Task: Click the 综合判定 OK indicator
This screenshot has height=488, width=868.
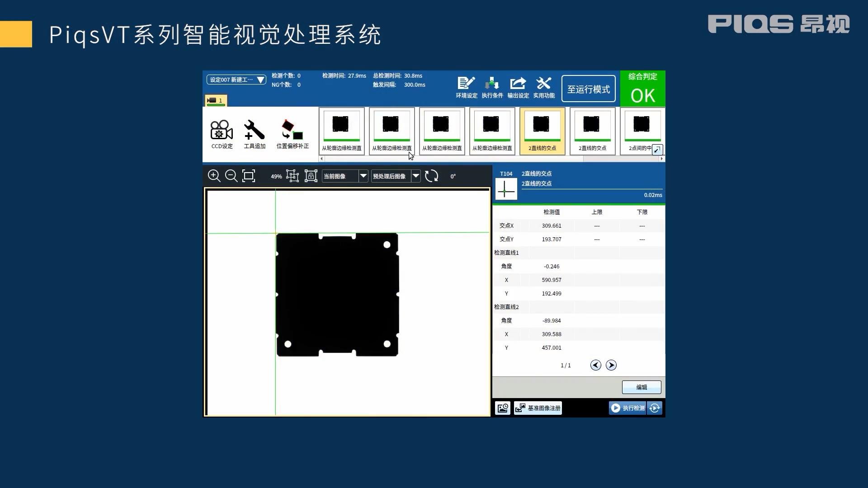Action: [642, 89]
